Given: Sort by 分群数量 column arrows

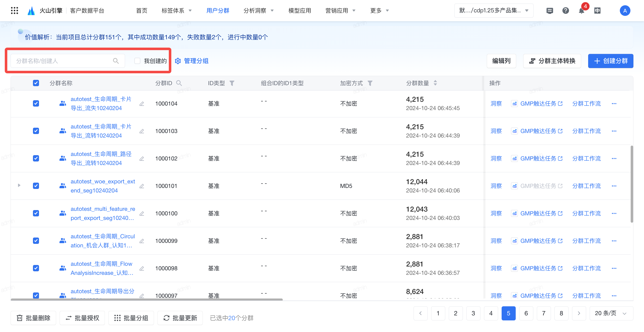Looking at the screenshot, I should tap(435, 83).
